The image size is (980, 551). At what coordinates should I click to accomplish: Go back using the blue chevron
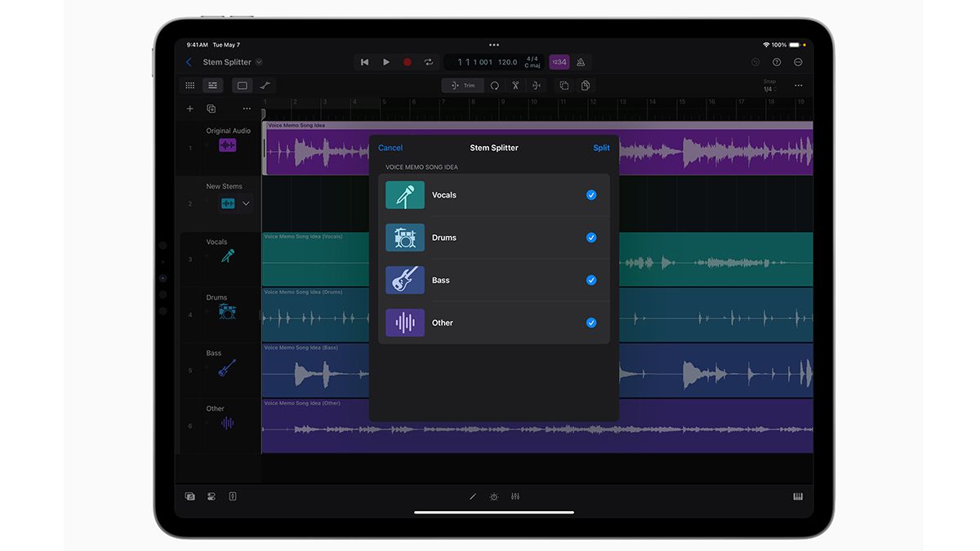pyautogui.click(x=189, y=62)
